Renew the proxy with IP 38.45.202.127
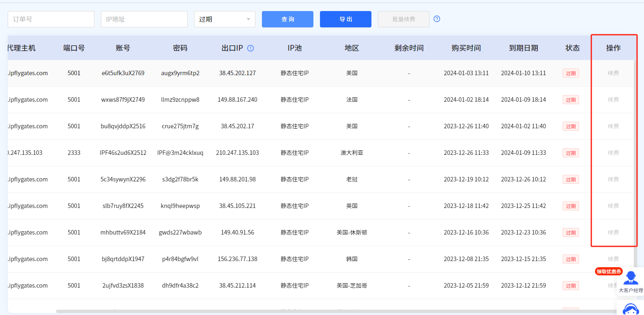Viewport: 644px width, 315px height. pos(613,73)
